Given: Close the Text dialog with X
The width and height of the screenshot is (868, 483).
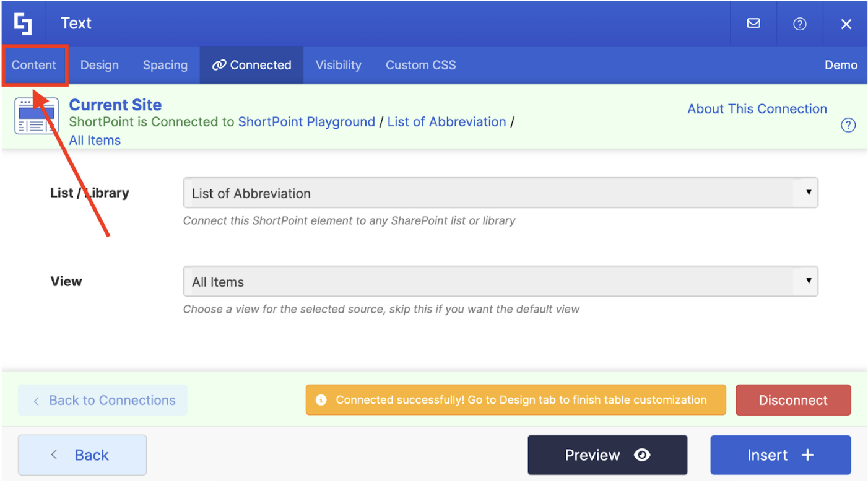Looking at the screenshot, I should click(846, 24).
